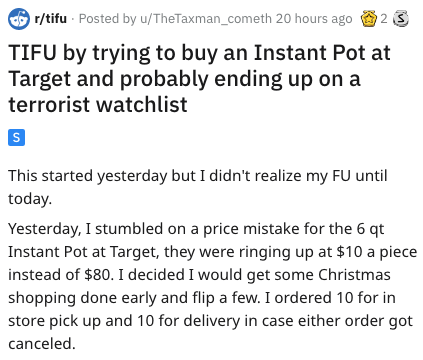423x360 pixels.
Task: Click the word 'today.' in first paragraph
Action: click(x=30, y=199)
